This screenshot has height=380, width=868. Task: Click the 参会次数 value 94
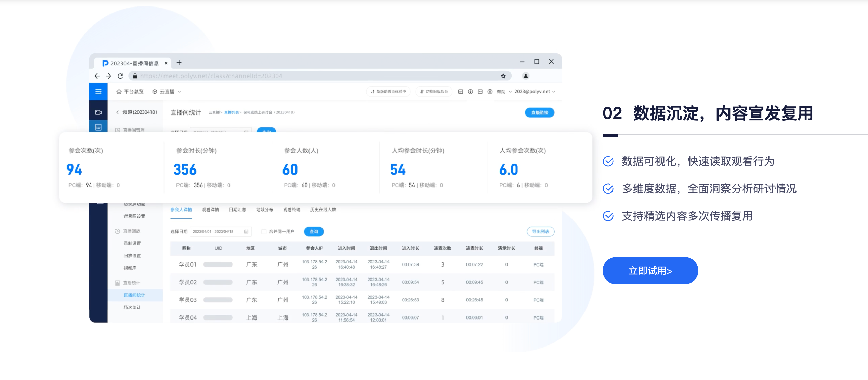tap(74, 169)
